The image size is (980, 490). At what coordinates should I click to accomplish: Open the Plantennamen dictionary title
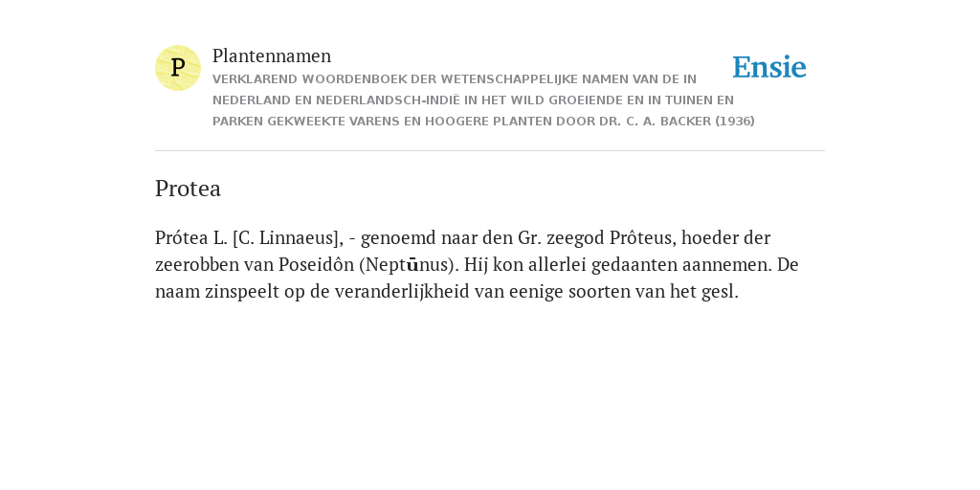coord(272,56)
